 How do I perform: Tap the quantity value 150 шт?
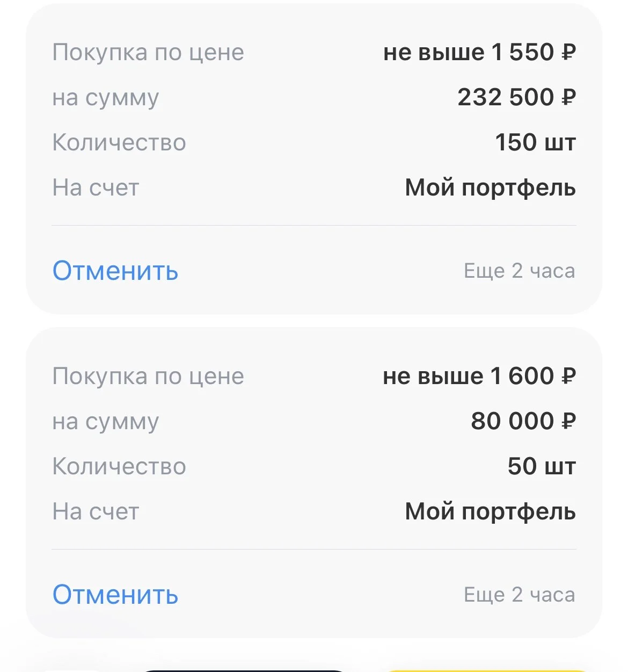(x=535, y=142)
